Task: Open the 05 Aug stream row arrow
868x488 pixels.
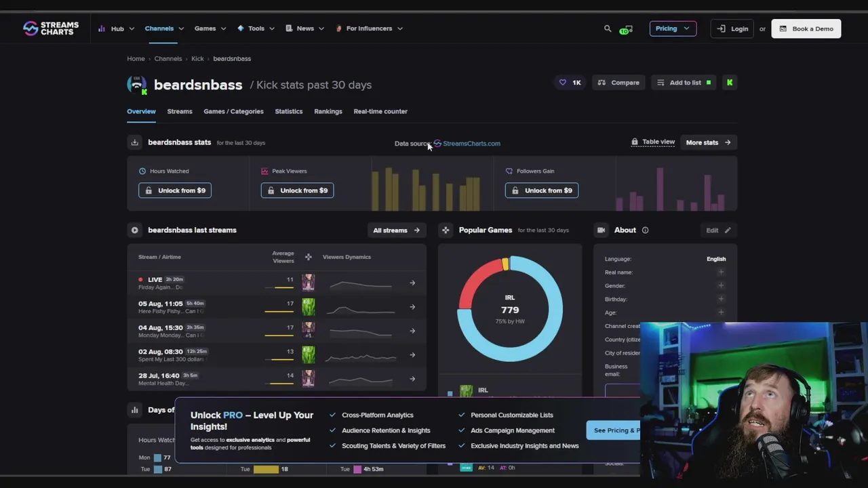Action: tap(412, 307)
